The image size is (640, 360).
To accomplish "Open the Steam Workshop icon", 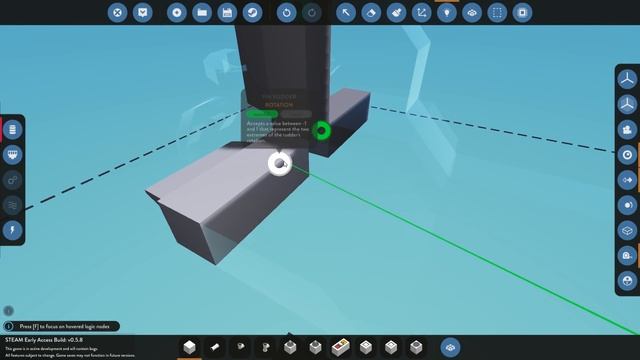I will point(253,13).
